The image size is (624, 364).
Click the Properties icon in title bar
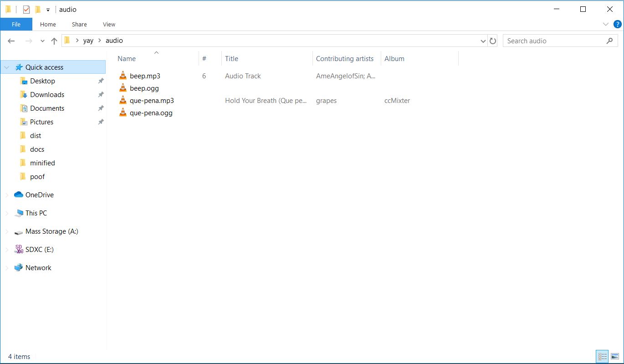tap(26, 10)
